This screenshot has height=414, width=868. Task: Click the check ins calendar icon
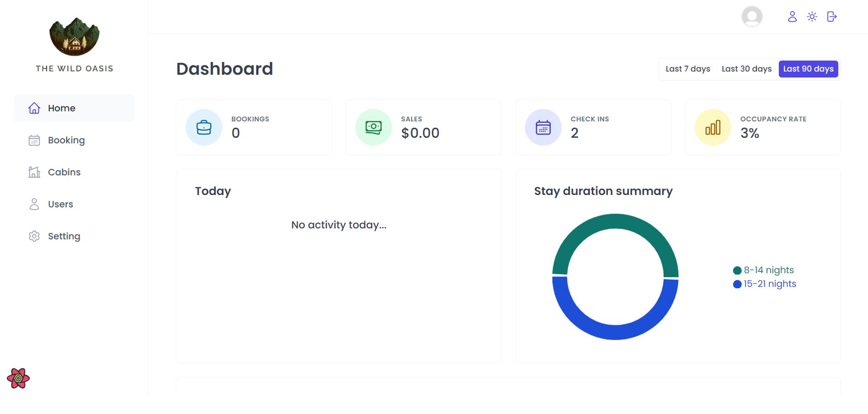543,127
